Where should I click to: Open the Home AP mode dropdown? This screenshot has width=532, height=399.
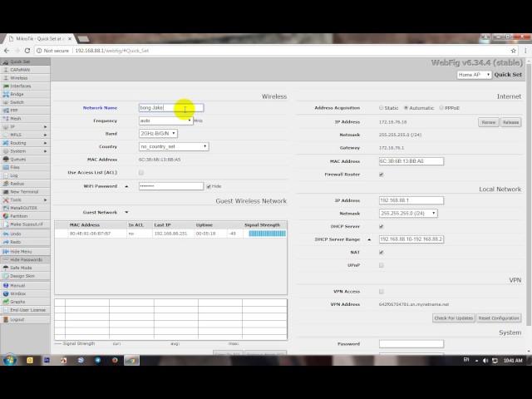pyautogui.click(x=474, y=75)
